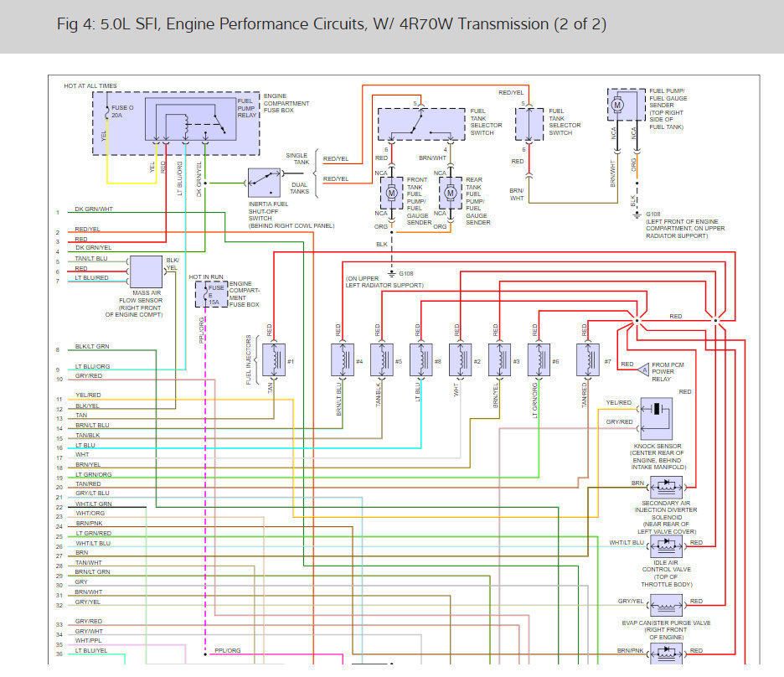Click the wide dashed fuel tank selector switch box
784x677 pixels.
point(421,124)
